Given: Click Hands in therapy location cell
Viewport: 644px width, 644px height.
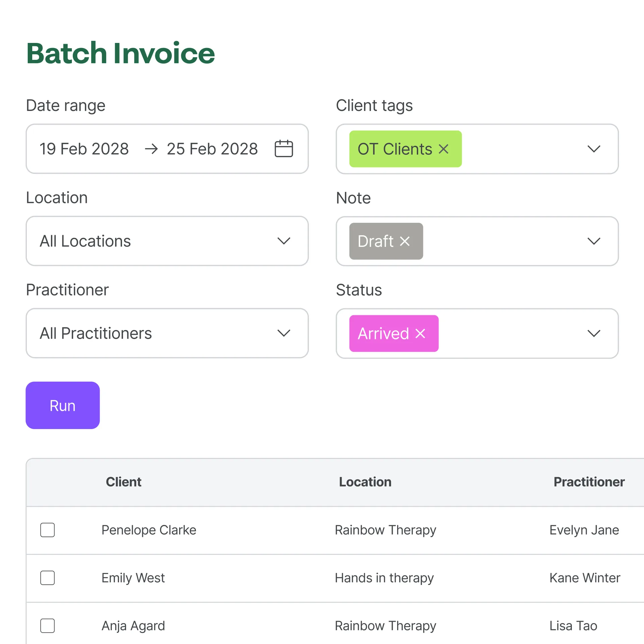Looking at the screenshot, I should pos(384,578).
